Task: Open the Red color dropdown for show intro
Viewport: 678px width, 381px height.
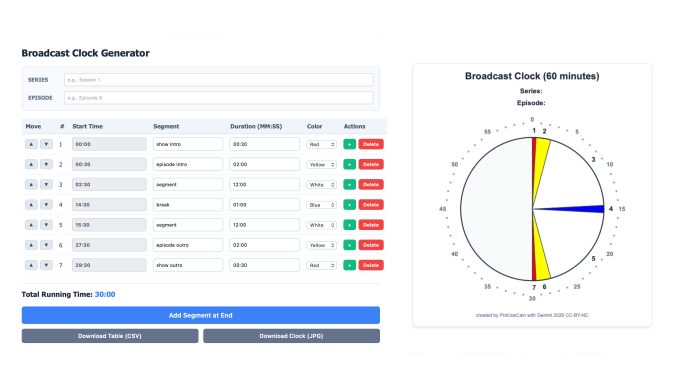Action: (x=321, y=144)
